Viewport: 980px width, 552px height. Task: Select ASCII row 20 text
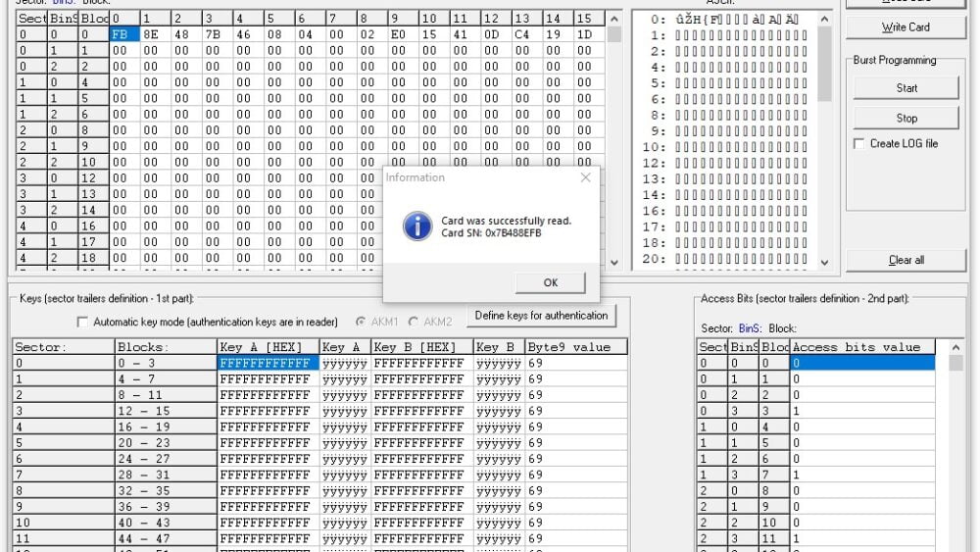click(741, 259)
